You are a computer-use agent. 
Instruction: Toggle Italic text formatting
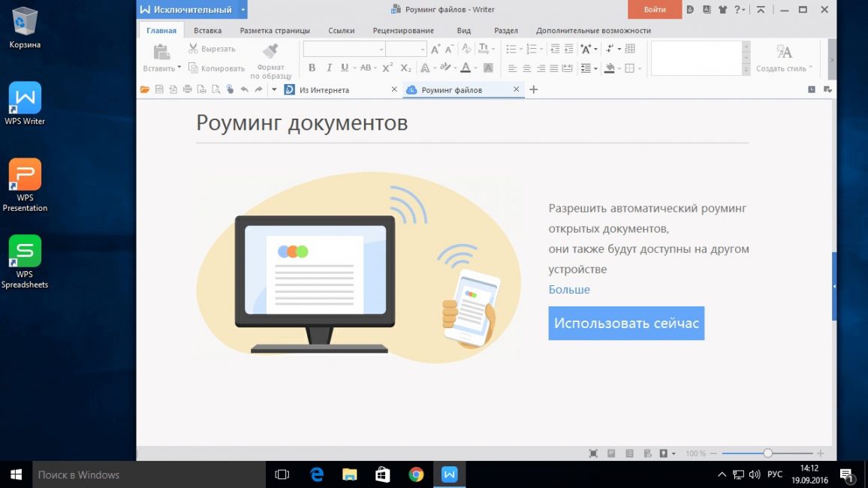329,68
